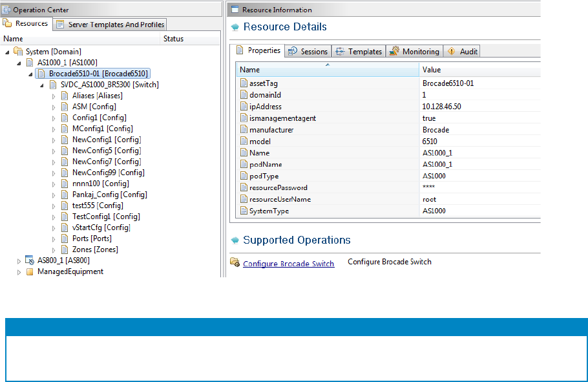Expand the AS800_1 tree node
The height and width of the screenshot is (382, 588).
(19, 260)
